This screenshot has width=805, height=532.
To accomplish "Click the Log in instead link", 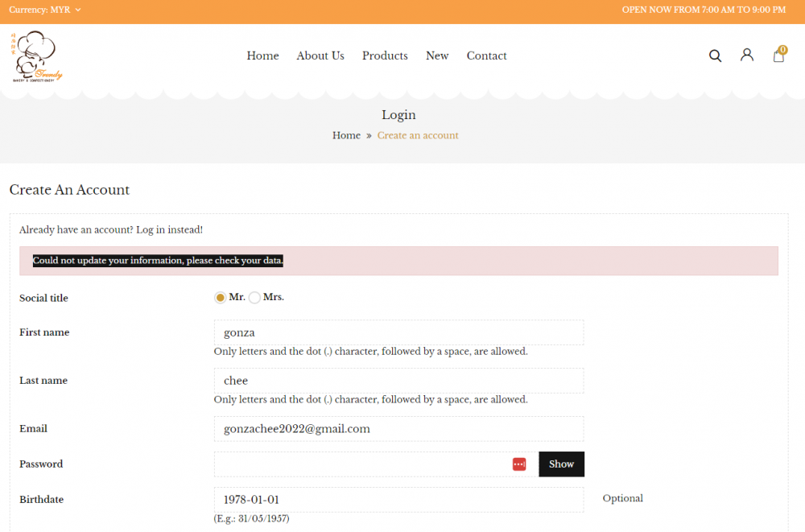I will [176, 229].
